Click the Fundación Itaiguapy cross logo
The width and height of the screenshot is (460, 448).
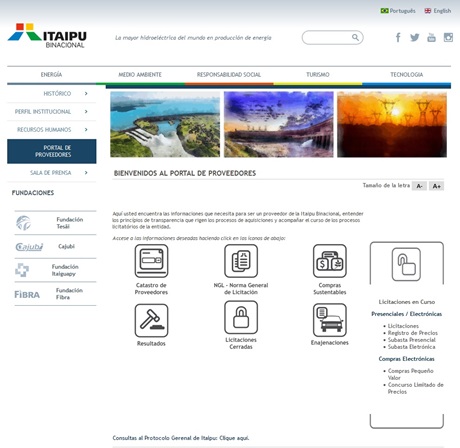point(22,270)
